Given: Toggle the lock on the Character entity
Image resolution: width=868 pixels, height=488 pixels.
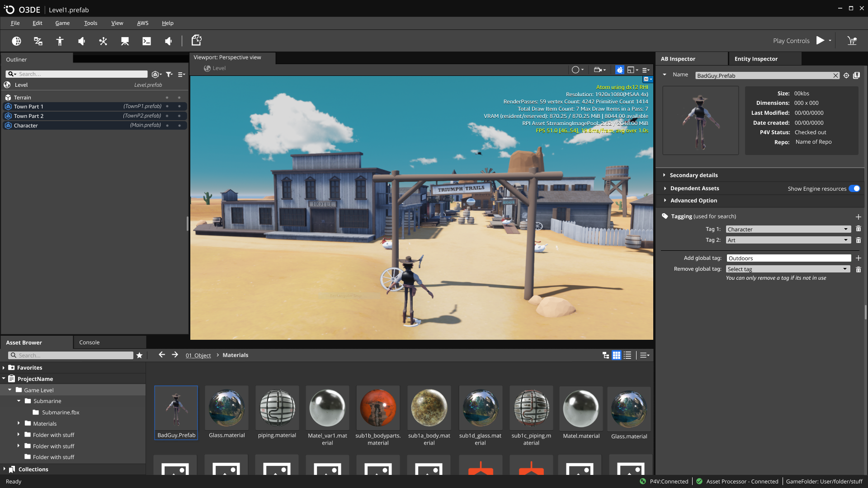Looking at the screenshot, I should (x=179, y=125).
